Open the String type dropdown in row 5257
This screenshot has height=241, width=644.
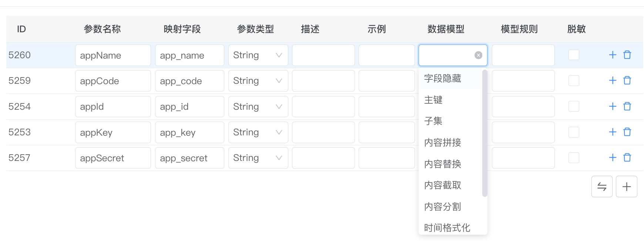coord(258,158)
